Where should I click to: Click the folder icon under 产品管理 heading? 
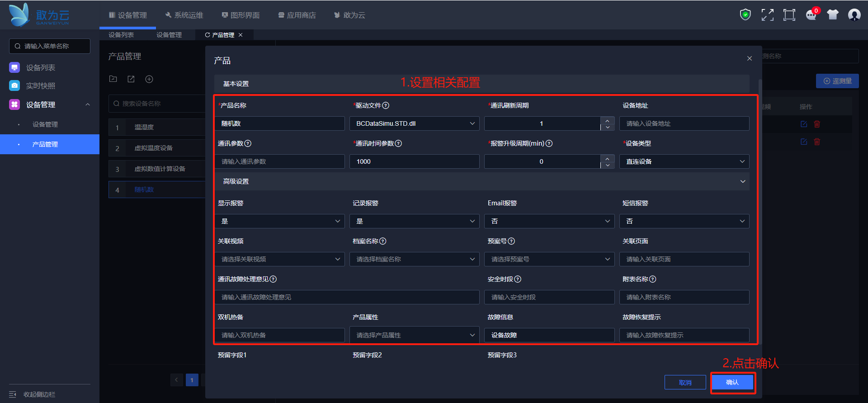[113, 79]
